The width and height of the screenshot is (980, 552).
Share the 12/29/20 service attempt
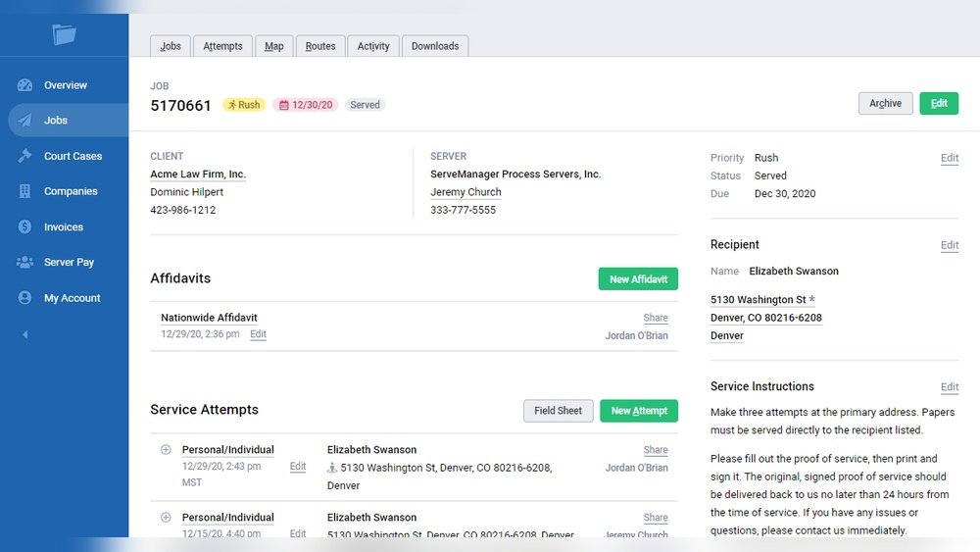(656, 449)
